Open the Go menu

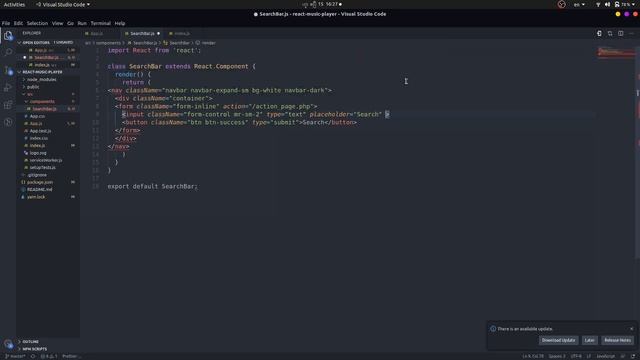point(71,23)
